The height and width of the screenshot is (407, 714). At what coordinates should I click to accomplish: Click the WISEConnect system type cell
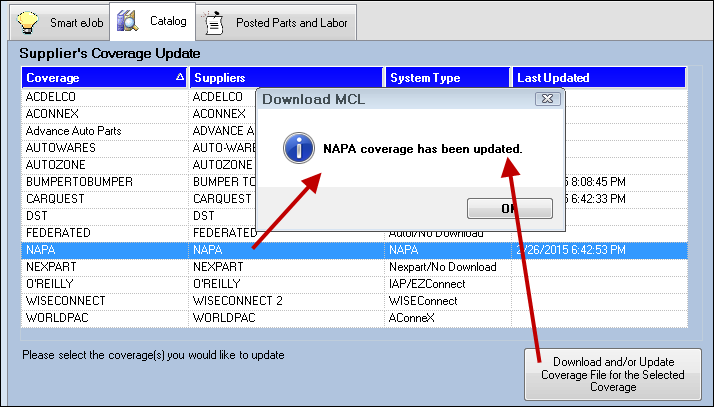(448, 301)
